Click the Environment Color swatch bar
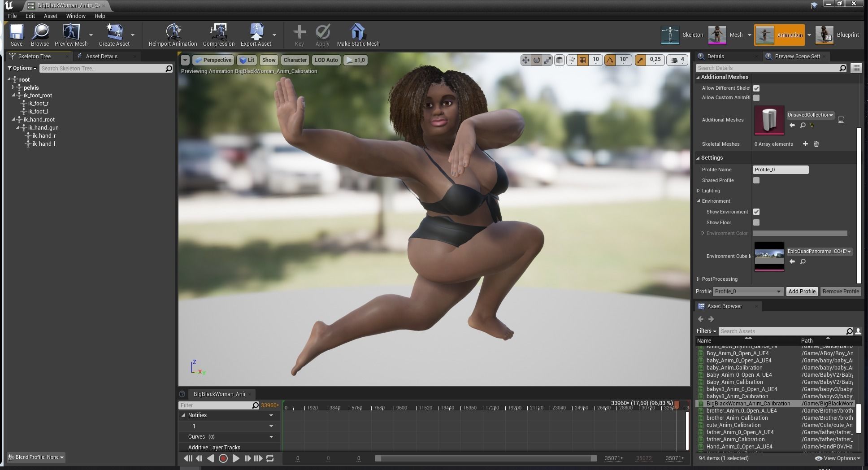Screen dimensions: 868x470 point(800,233)
